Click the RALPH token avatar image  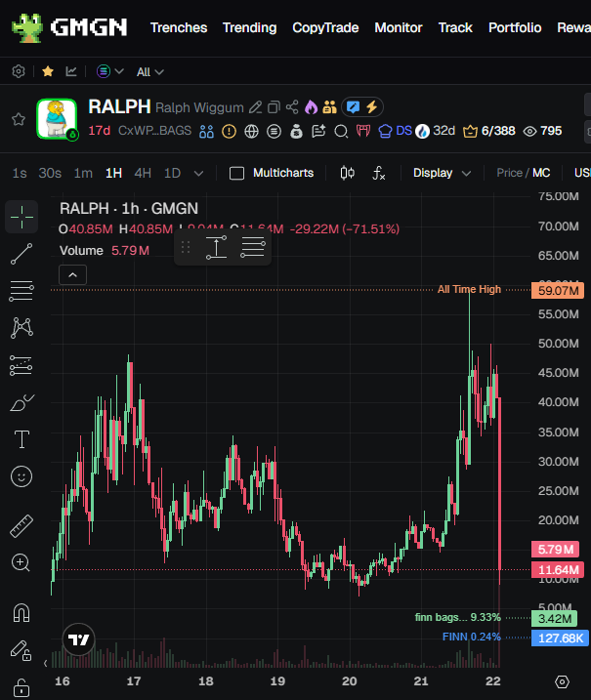(57, 119)
